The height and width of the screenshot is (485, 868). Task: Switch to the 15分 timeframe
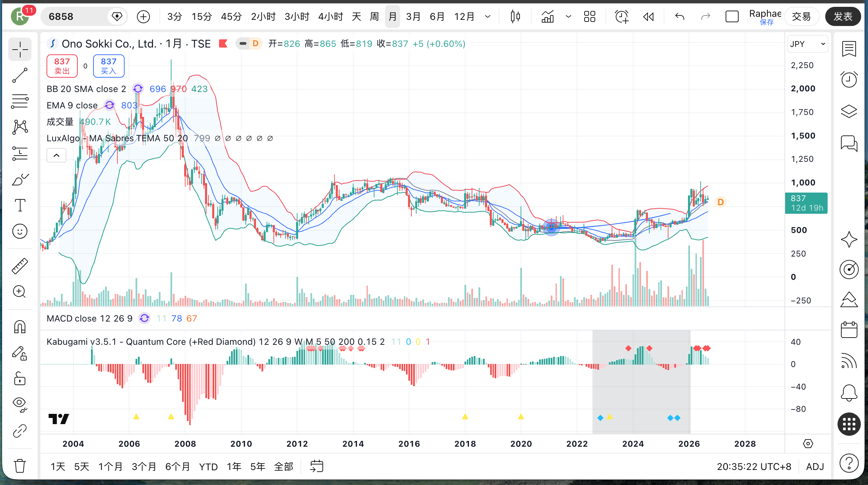tap(202, 16)
